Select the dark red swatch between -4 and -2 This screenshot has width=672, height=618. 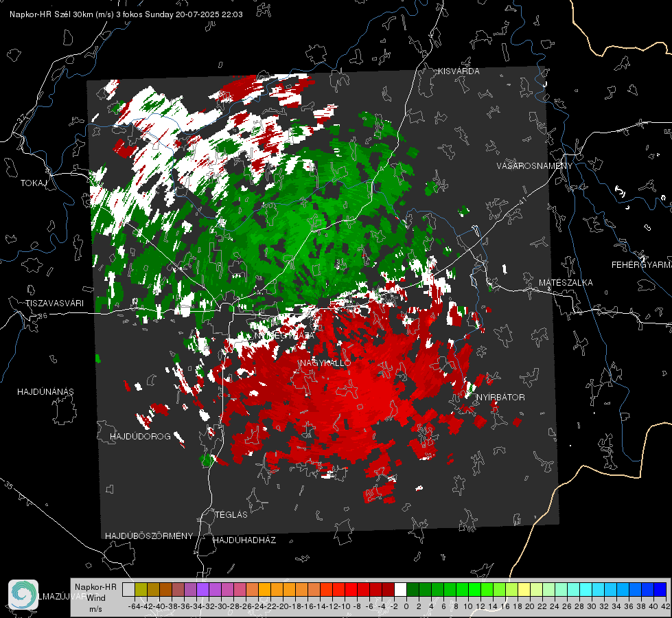pos(388,589)
